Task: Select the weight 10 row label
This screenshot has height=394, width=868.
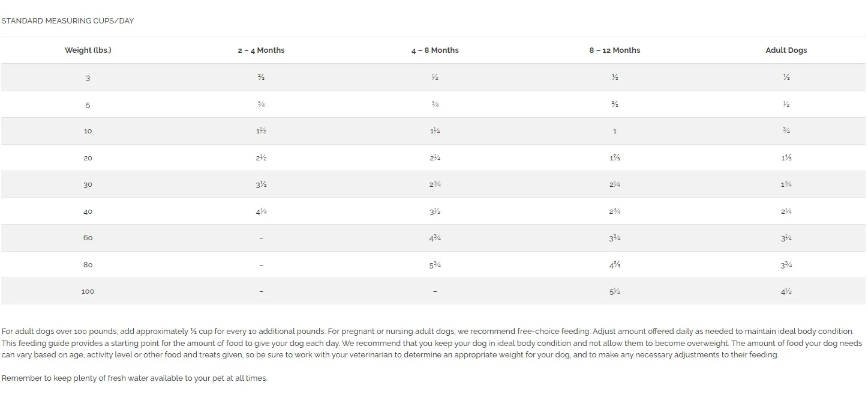Action: pos(88,132)
